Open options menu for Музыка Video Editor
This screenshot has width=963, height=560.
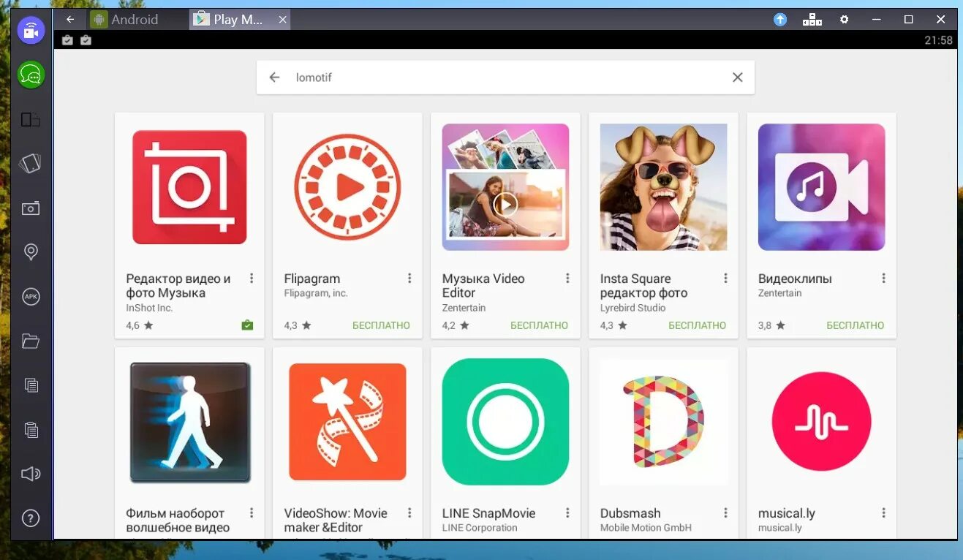[x=567, y=279]
